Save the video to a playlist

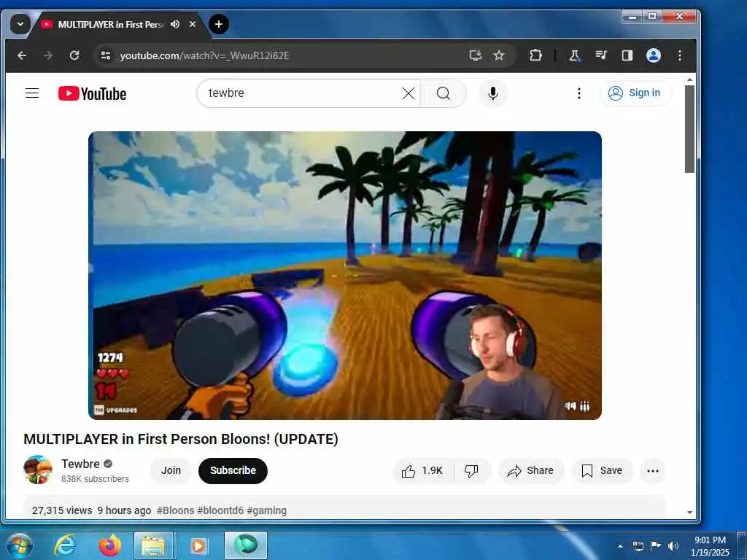pyautogui.click(x=602, y=471)
